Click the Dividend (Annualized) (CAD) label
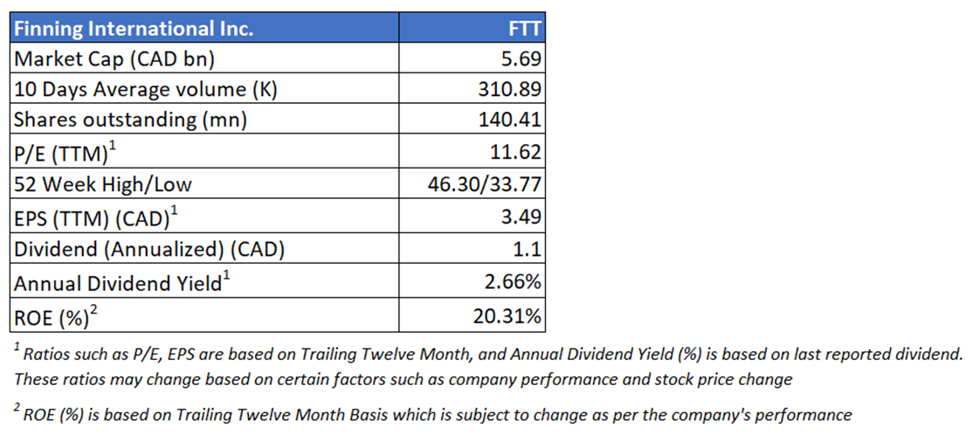The height and width of the screenshot is (434, 980). (149, 250)
